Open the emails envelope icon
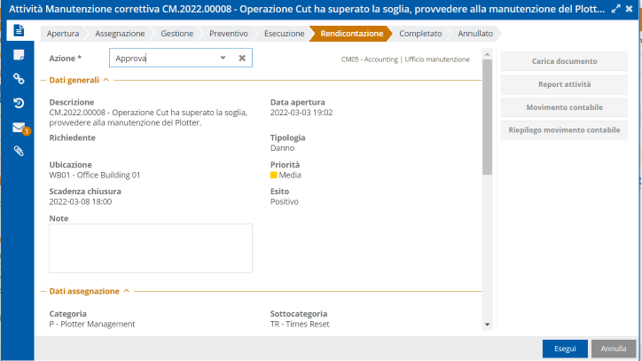Screen dimensions: 642x361 click(19, 128)
